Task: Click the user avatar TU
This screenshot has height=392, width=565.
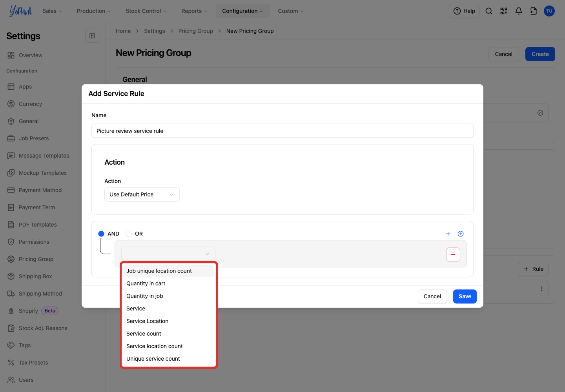Action: [549, 11]
